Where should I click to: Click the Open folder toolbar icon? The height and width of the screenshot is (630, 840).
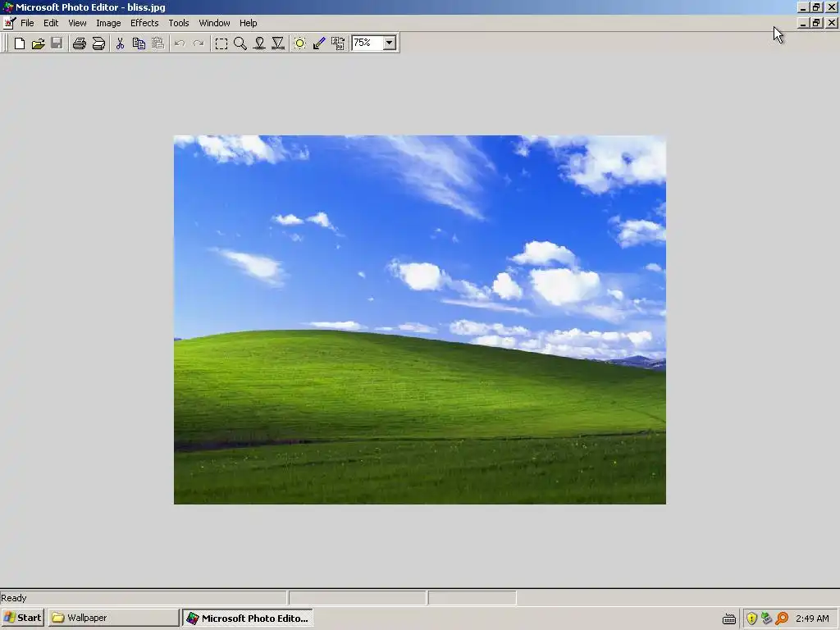38,43
